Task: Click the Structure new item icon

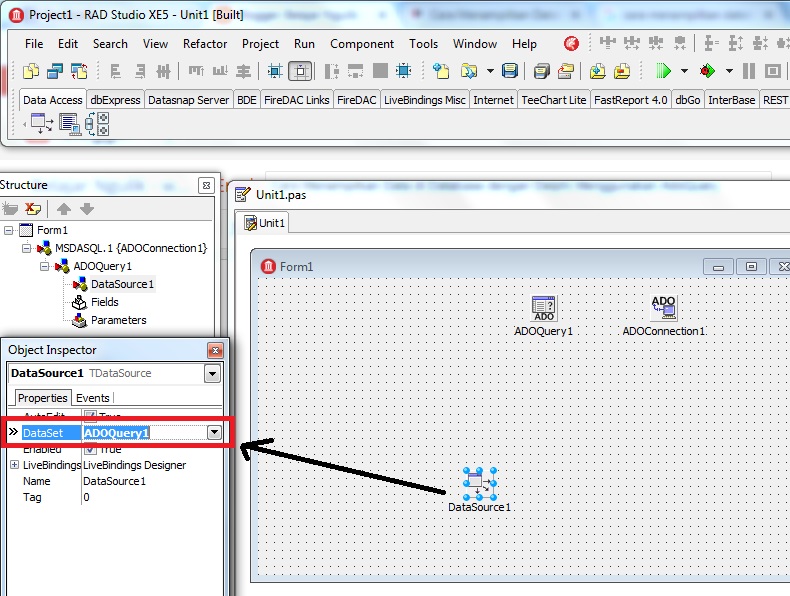Action: [10, 209]
